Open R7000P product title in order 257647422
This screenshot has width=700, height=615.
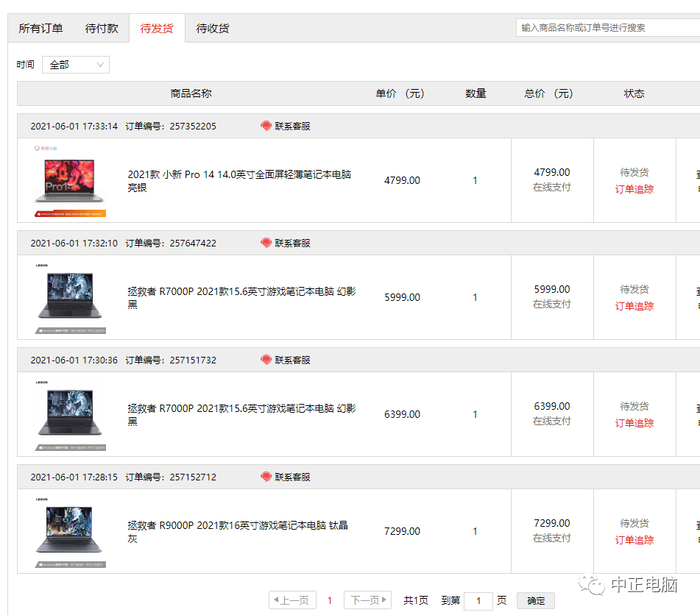(241, 298)
